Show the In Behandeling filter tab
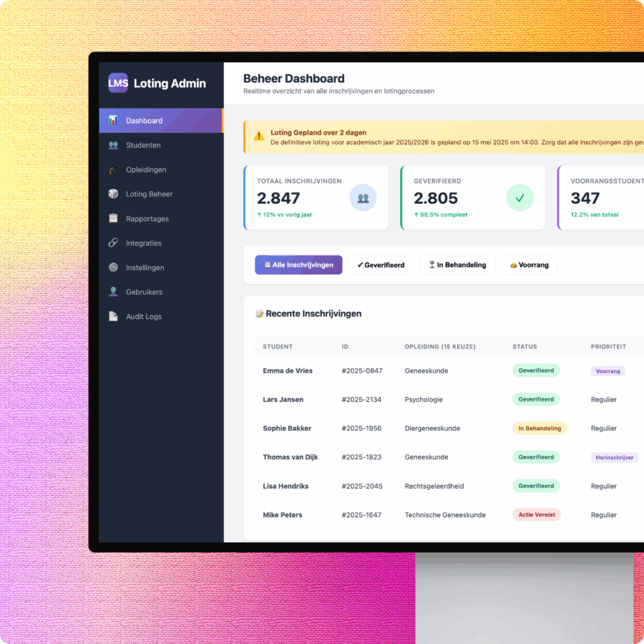 (x=457, y=265)
